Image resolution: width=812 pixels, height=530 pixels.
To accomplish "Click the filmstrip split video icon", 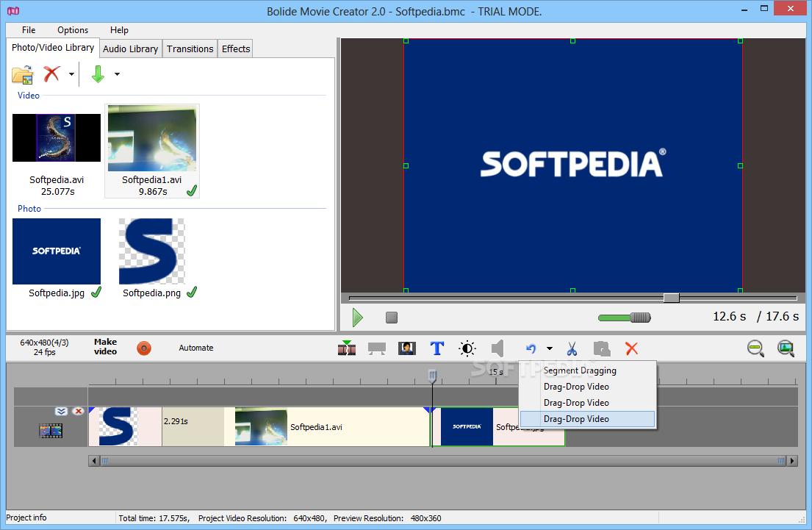I will (x=346, y=348).
